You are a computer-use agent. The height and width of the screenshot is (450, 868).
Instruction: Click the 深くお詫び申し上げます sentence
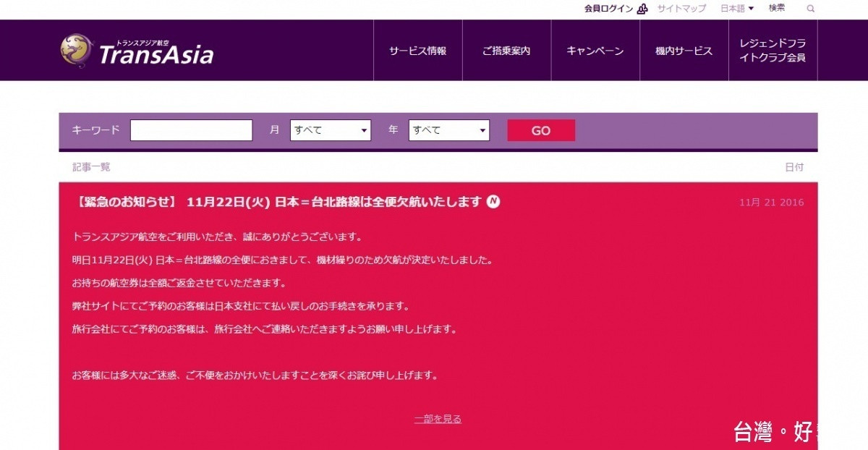pos(255,375)
